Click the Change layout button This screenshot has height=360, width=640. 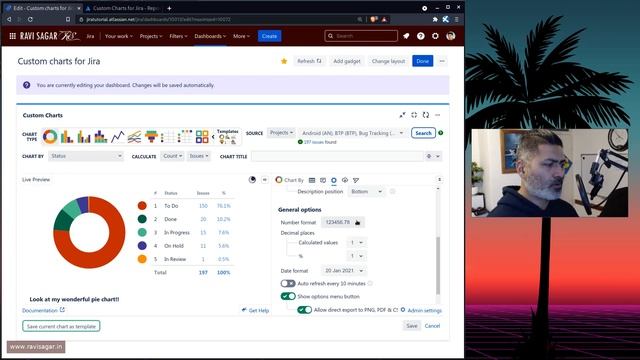point(388,61)
